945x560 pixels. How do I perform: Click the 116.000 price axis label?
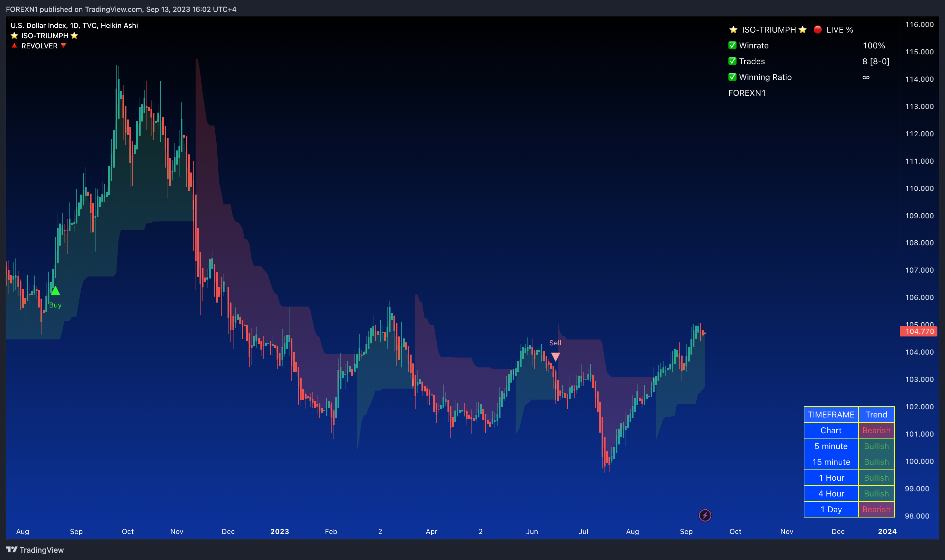(x=919, y=25)
